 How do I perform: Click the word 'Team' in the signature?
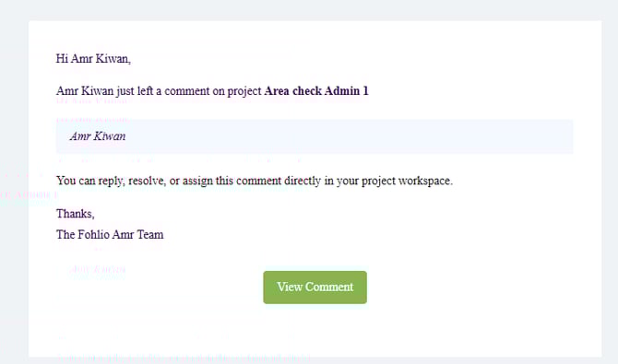point(150,235)
